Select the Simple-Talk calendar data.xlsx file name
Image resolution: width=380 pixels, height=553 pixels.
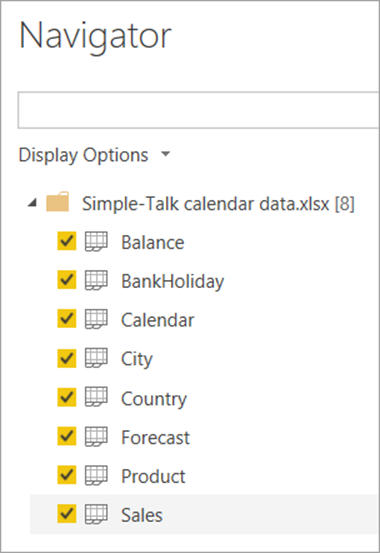(218, 204)
